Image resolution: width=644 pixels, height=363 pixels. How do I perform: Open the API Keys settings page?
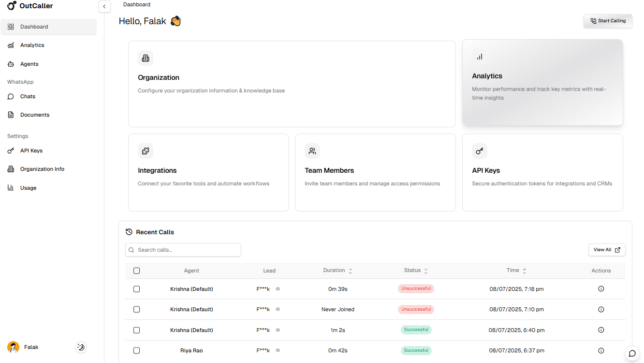(31, 151)
